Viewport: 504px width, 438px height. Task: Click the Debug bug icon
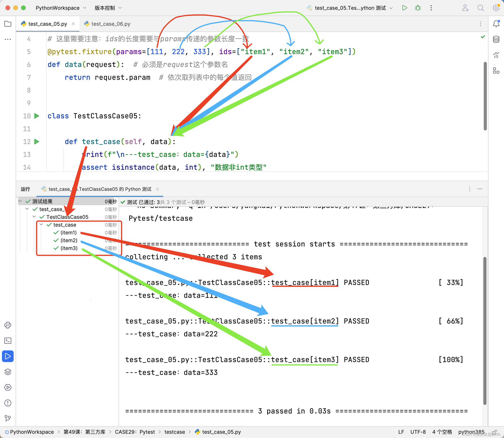(418, 8)
